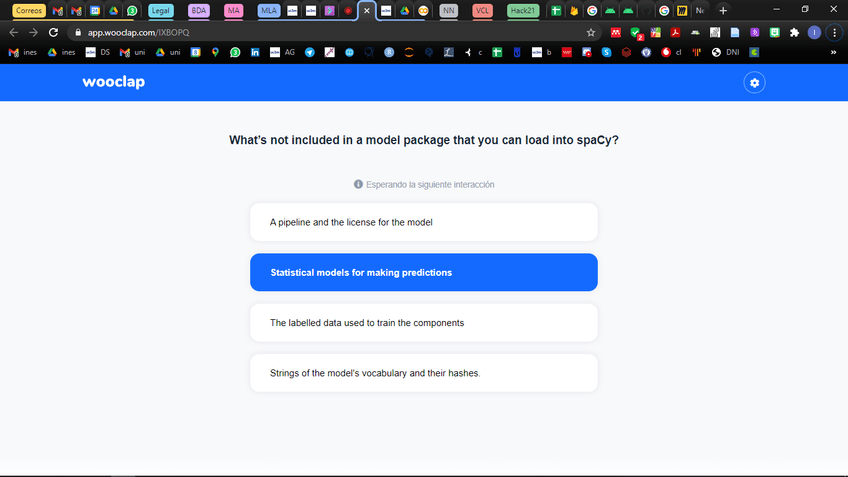Image resolution: width=848 pixels, height=477 pixels.
Task: Choose "The labelled data used to train the components"
Action: (423, 323)
